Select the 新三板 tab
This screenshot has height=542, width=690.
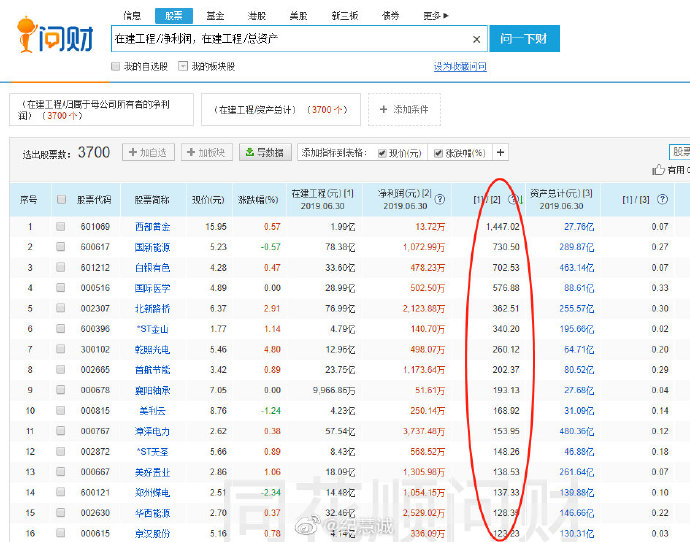(x=345, y=16)
